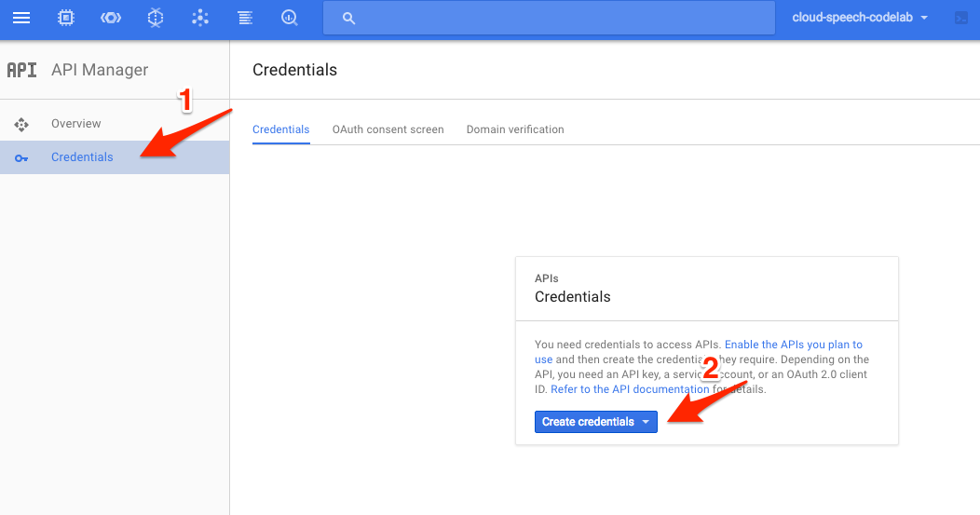Switch to the Domain verification tab
Viewport: 980px width, 515px height.
point(515,129)
